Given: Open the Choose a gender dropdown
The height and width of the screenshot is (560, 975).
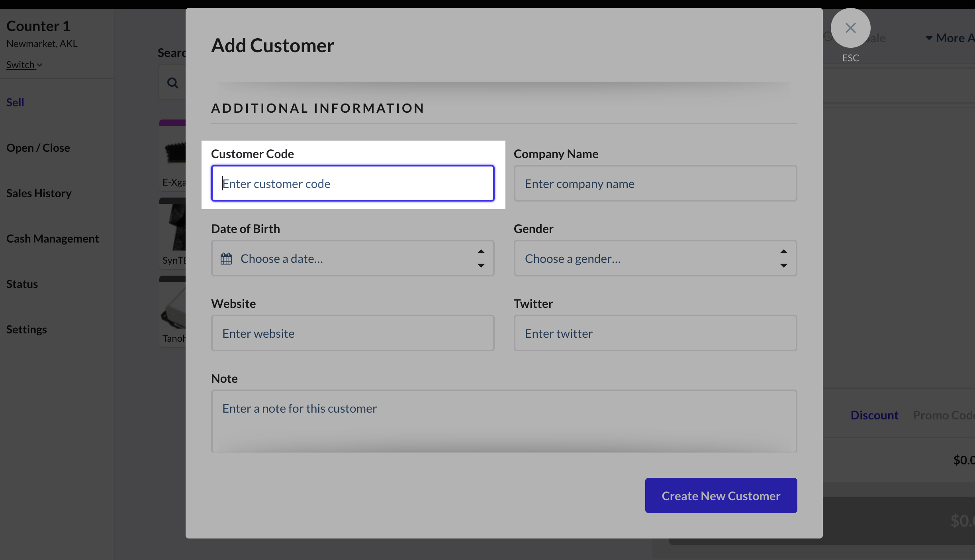Looking at the screenshot, I should pos(655,258).
